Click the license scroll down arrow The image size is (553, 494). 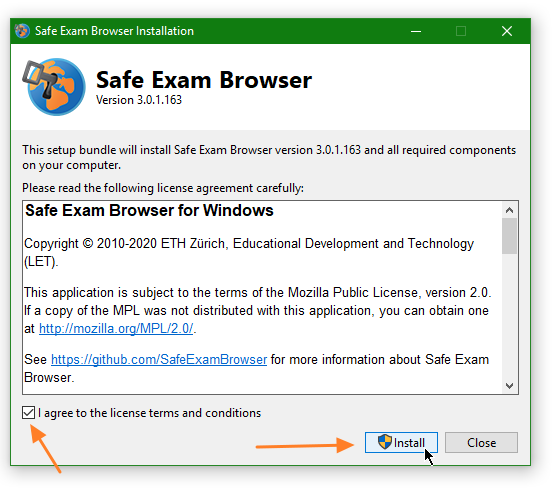tap(509, 385)
